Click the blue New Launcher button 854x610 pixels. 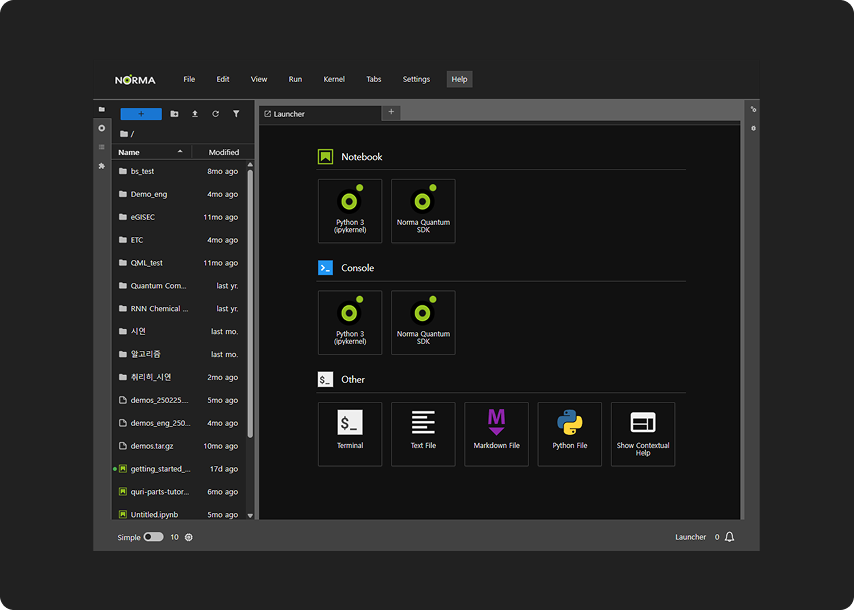[x=140, y=114]
